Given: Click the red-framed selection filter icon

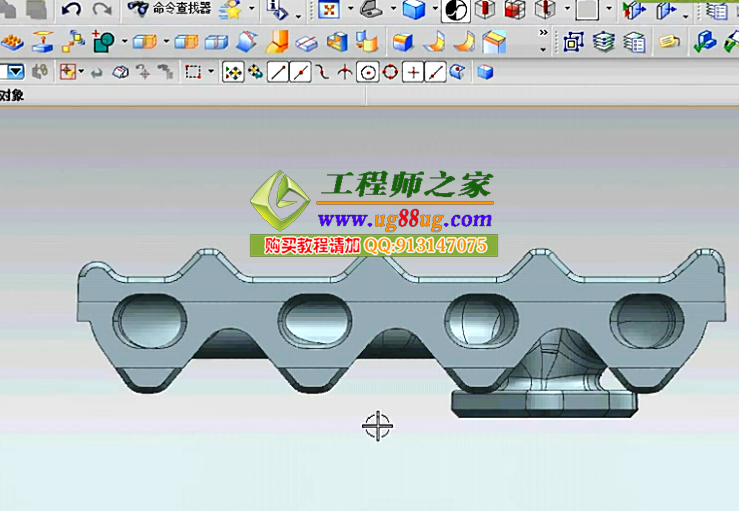Looking at the screenshot, I should pos(68,72).
